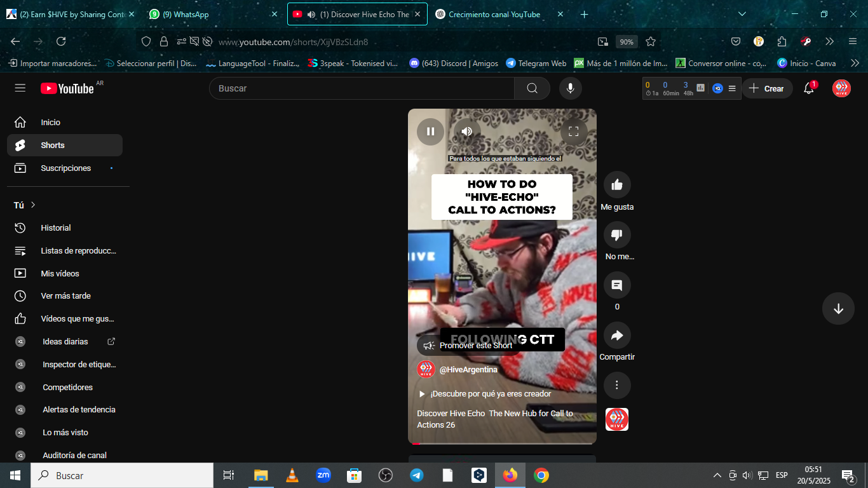The height and width of the screenshot is (488, 868).
Task: Show more toolbar items chevron
Action: (829, 41)
